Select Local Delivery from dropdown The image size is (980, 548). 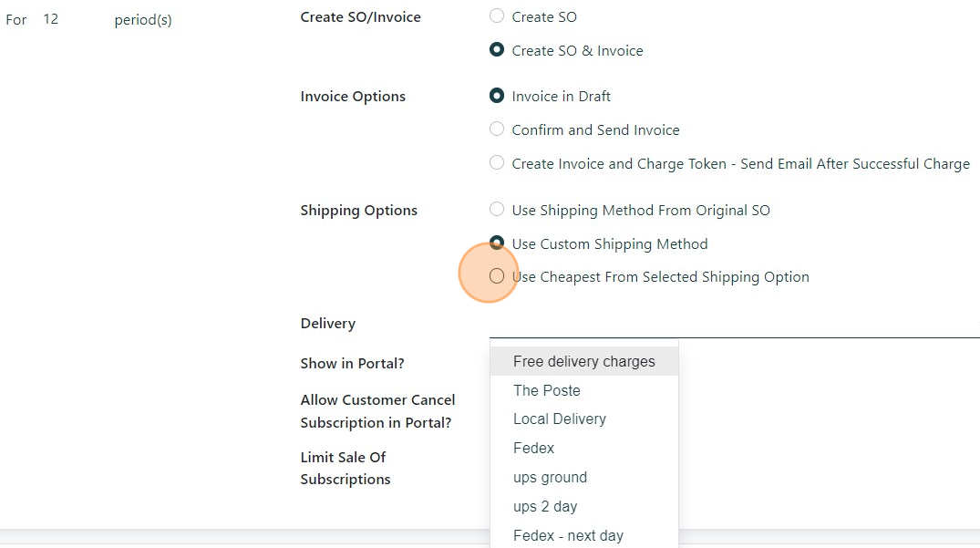560,419
